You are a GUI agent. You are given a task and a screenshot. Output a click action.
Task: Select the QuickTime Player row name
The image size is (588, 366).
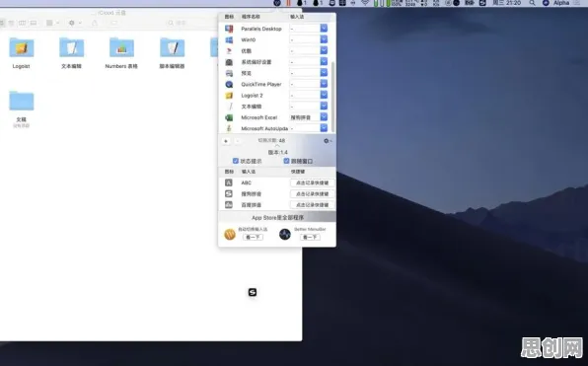261,85
